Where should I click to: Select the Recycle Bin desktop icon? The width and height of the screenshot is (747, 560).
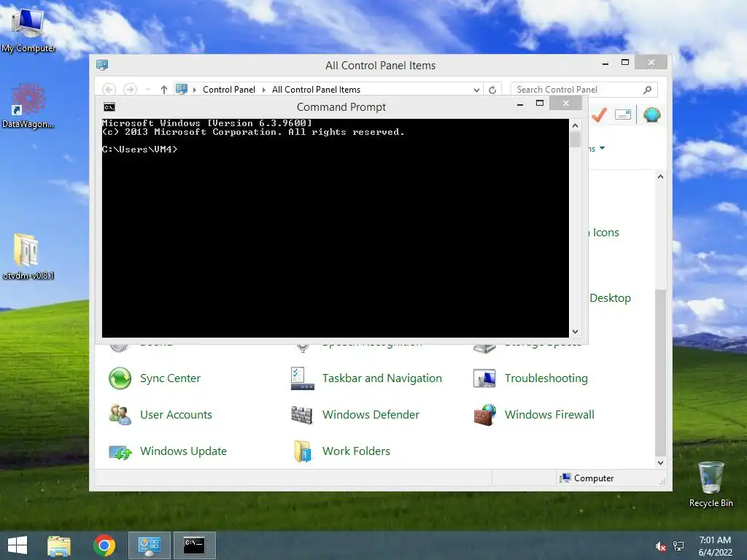coord(711,484)
